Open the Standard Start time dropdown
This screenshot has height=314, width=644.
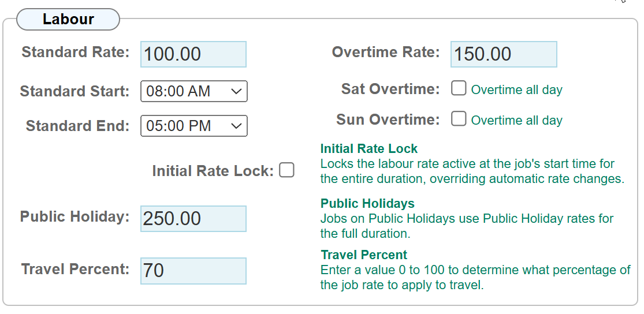tap(193, 91)
